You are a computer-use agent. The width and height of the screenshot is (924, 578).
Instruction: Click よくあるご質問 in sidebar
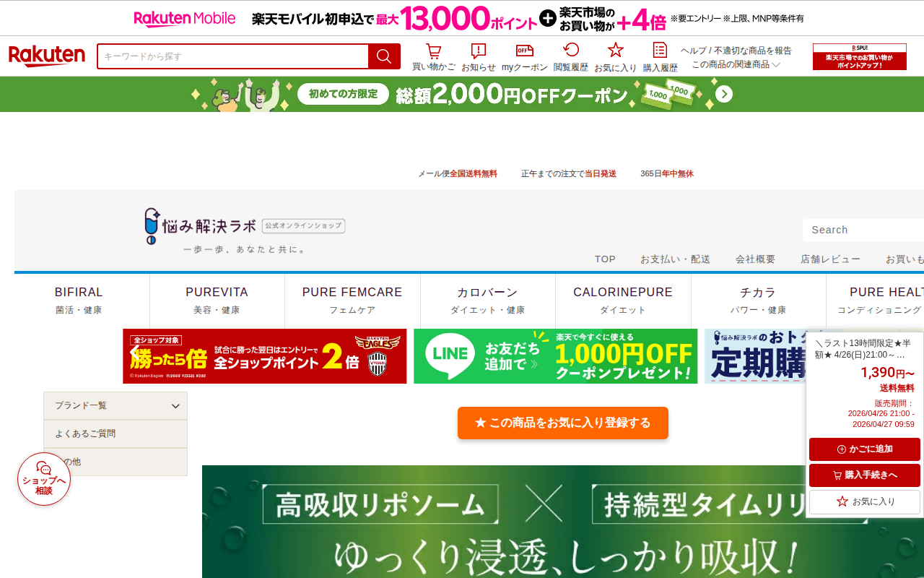115,434
